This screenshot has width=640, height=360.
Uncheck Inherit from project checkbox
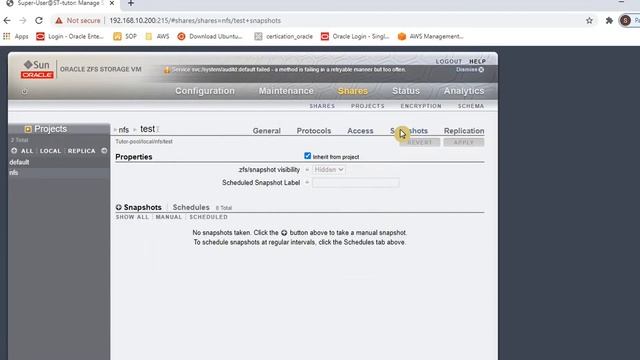point(308,156)
